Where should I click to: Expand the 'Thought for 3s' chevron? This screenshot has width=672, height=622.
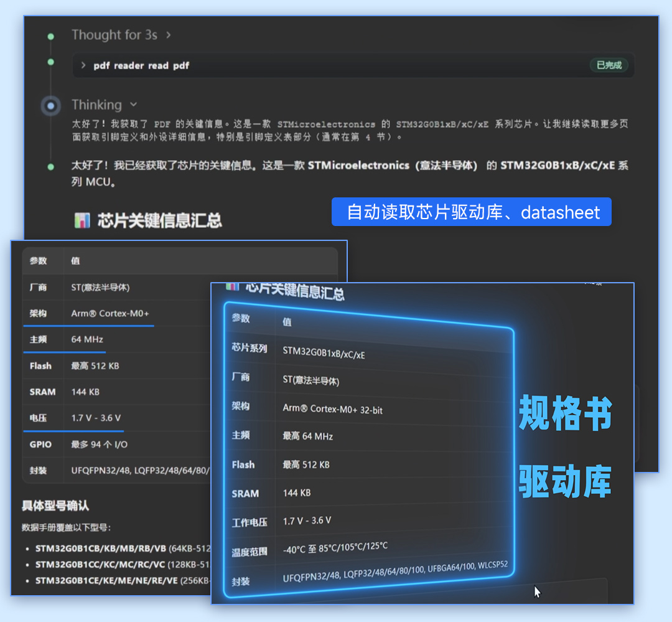tap(169, 35)
